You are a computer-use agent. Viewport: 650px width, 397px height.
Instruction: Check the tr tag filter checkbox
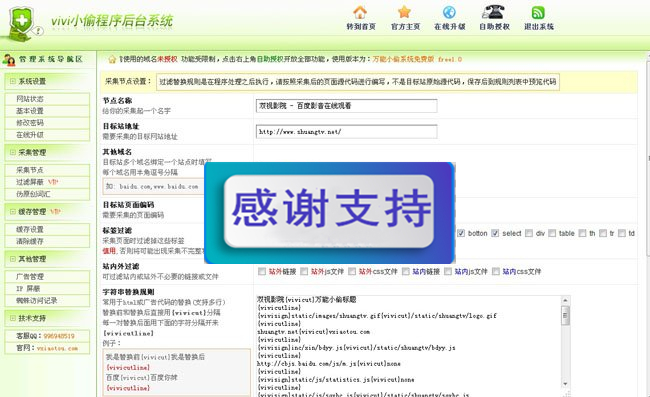[603, 233]
